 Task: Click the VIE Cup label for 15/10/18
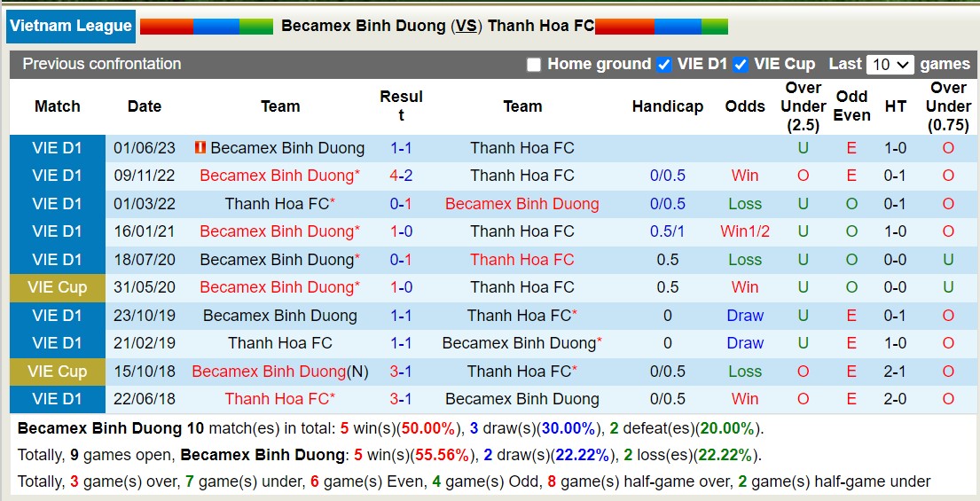click(57, 371)
